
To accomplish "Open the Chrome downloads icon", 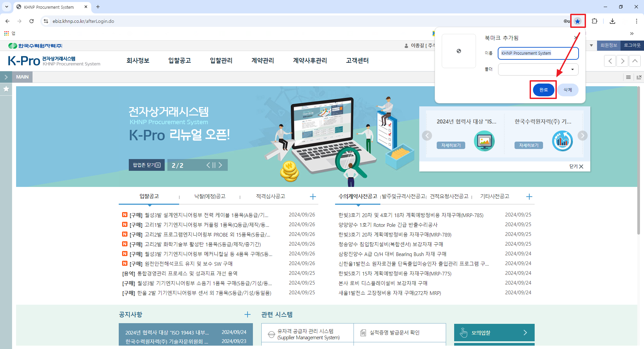I will [612, 21].
